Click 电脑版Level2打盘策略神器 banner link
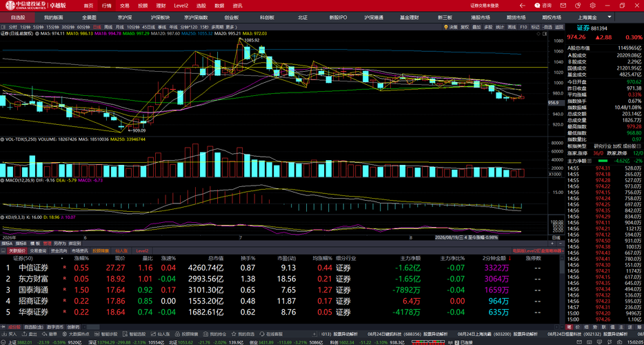Viewport: 644px width, 345px height. (538, 250)
